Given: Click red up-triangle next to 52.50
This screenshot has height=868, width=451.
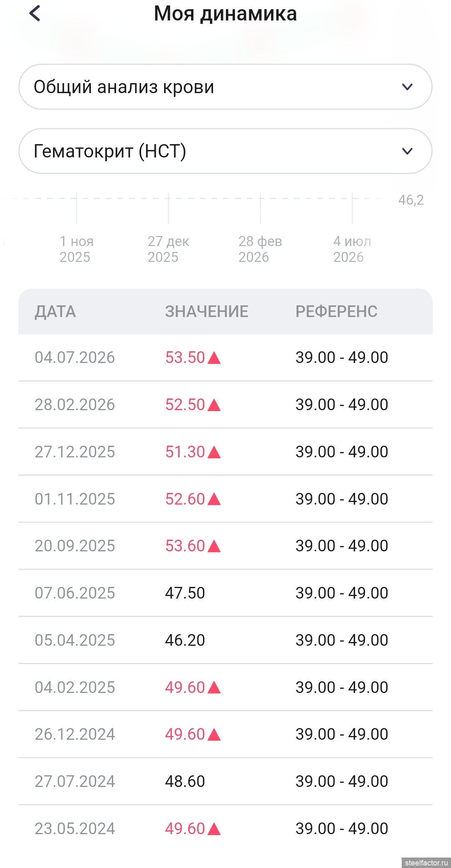Looking at the screenshot, I should [x=214, y=405].
